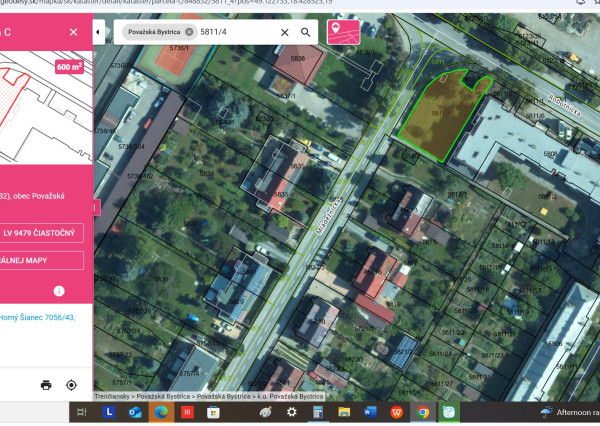Select parcel 5811/27 on the map
600x426 pixels.
[442, 384]
